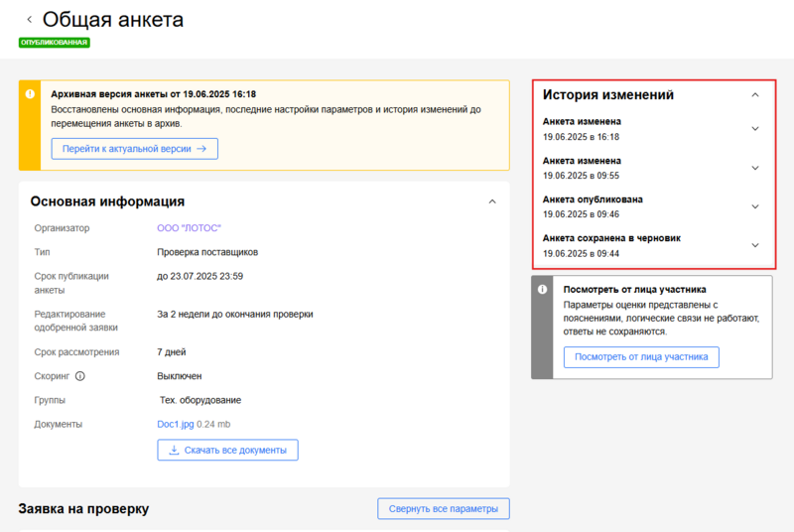
Task: Click the info icon next to Скоринг
Action: point(80,376)
